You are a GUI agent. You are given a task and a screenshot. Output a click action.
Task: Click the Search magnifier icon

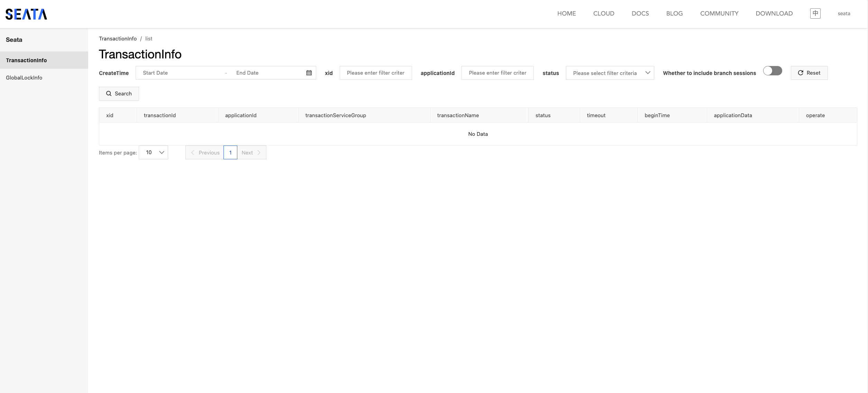click(109, 94)
